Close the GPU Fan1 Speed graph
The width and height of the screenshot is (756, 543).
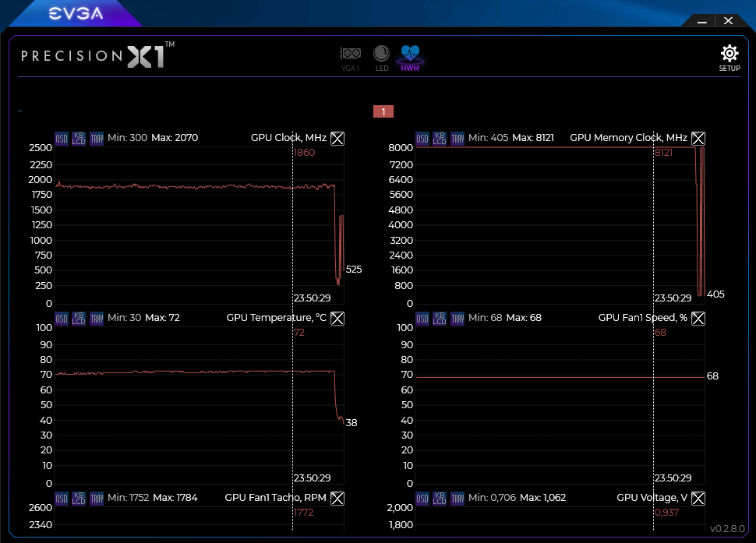tap(698, 319)
